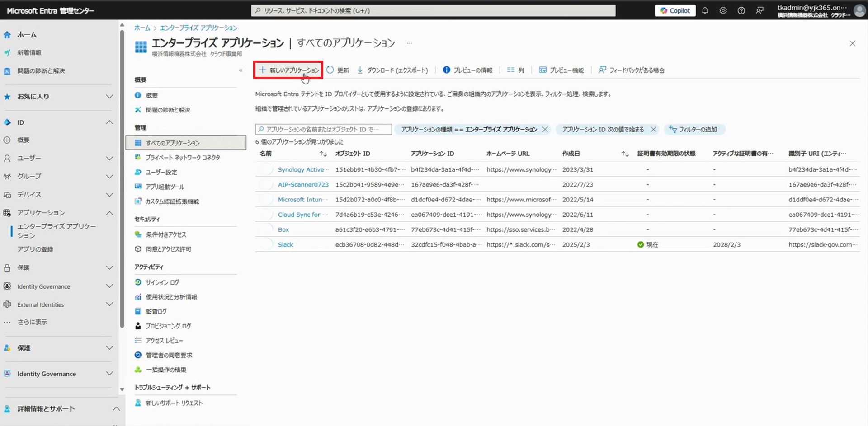Open 条件付きアクセス
This screenshot has height=426, width=868.
(x=166, y=234)
